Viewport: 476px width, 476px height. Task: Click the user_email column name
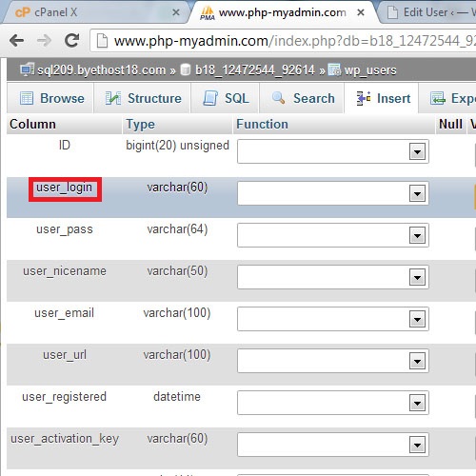[x=65, y=313]
